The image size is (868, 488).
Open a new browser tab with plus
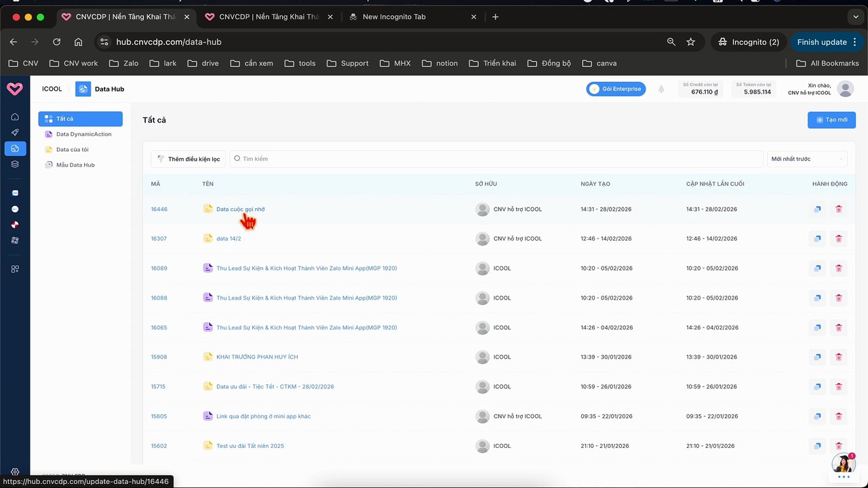[495, 17]
